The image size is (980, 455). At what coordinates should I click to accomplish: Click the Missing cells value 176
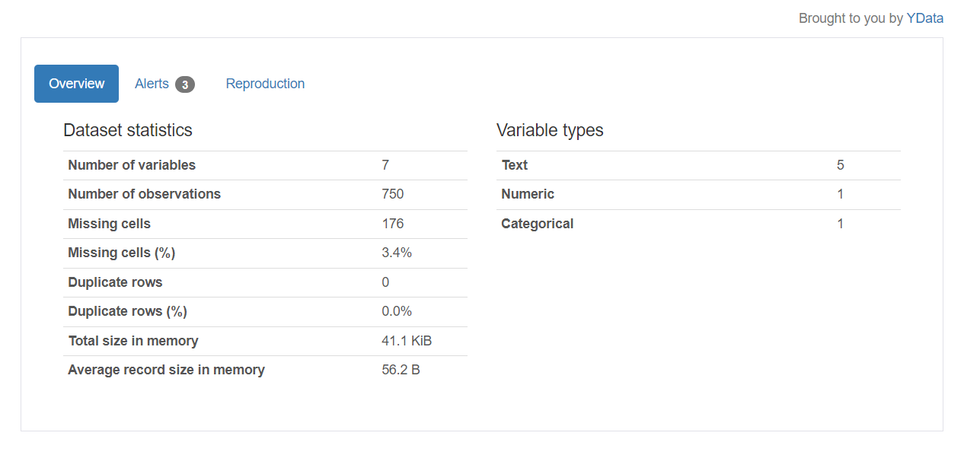pos(393,224)
